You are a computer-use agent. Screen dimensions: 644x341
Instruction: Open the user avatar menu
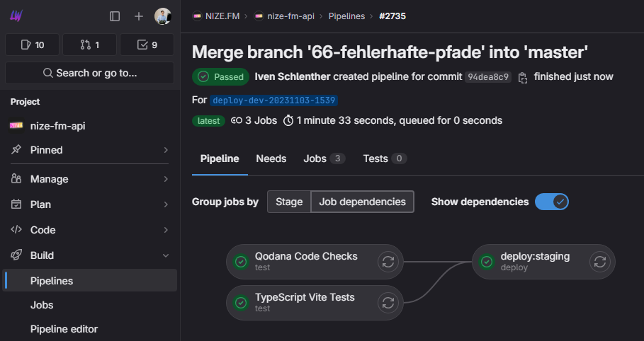(x=163, y=16)
